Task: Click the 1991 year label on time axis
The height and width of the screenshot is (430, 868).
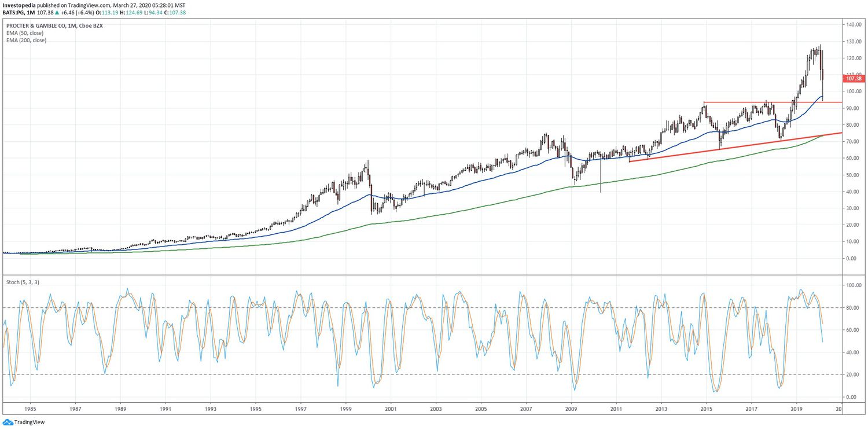Action: (x=165, y=409)
